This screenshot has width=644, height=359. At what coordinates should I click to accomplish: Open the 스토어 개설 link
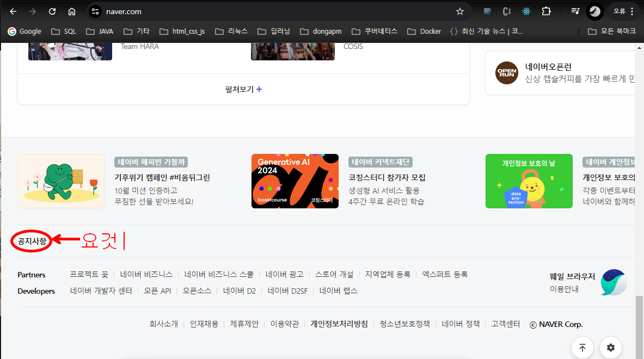click(334, 274)
